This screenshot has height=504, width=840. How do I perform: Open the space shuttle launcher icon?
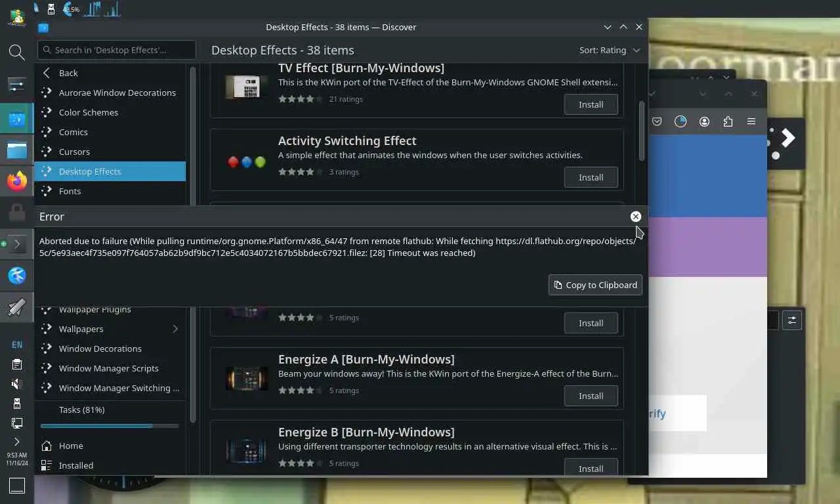tap(16, 306)
